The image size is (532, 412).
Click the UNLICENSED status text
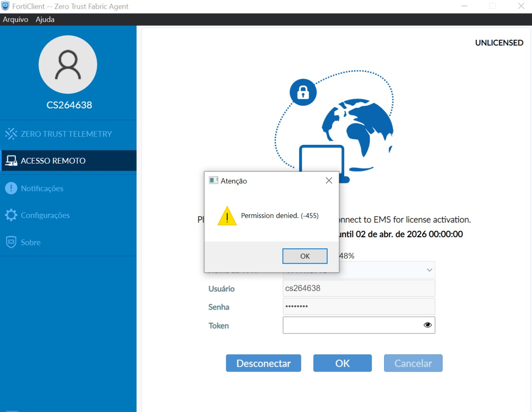click(499, 43)
